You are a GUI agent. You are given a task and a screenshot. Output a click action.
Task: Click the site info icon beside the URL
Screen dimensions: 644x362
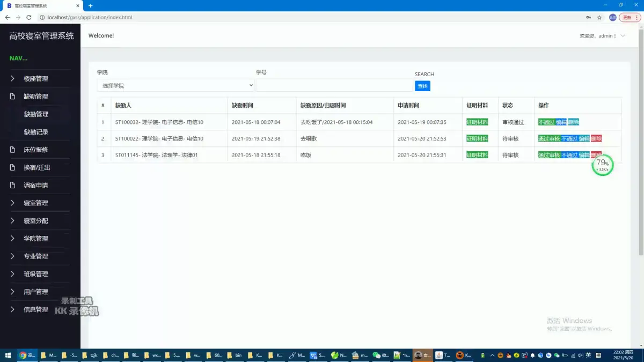pyautogui.click(x=42, y=17)
